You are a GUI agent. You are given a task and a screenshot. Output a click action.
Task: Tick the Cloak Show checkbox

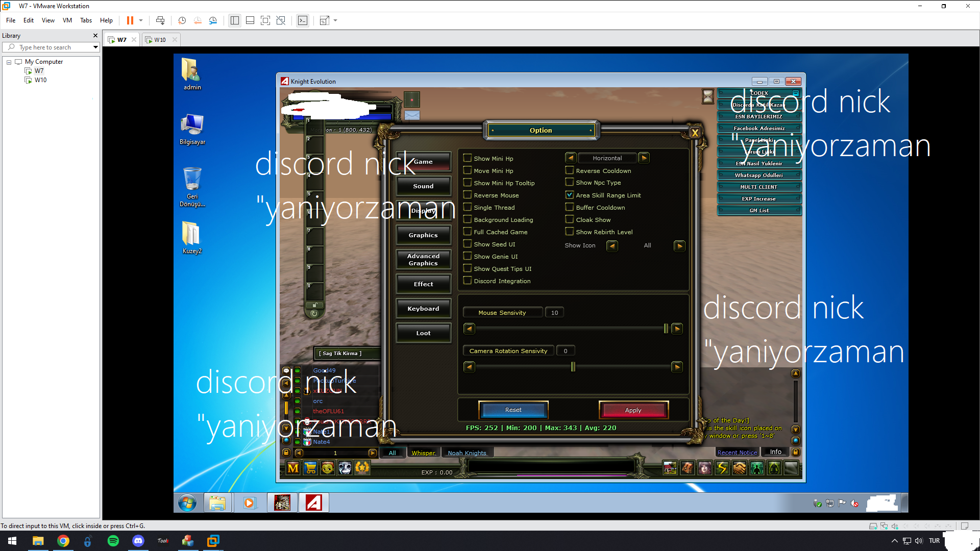pyautogui.click(x=570, y=219)
